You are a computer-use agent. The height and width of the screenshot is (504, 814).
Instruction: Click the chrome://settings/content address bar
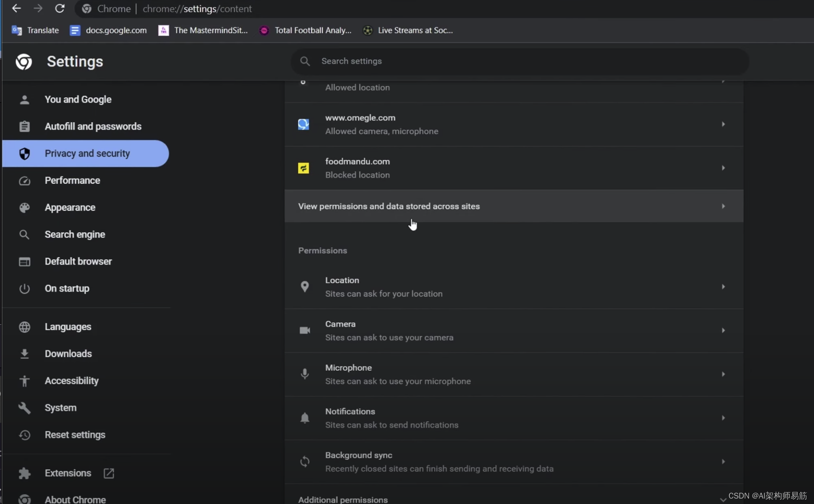point(197,9)
